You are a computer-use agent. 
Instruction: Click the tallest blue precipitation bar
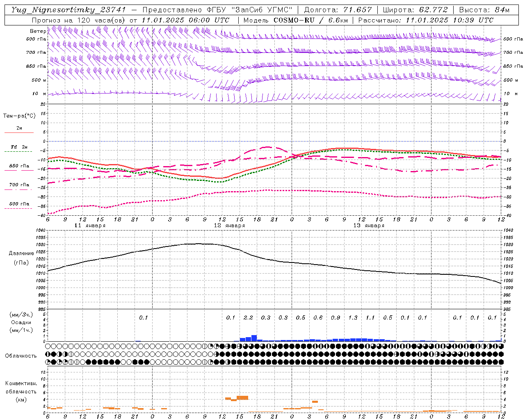click(254, 338)
